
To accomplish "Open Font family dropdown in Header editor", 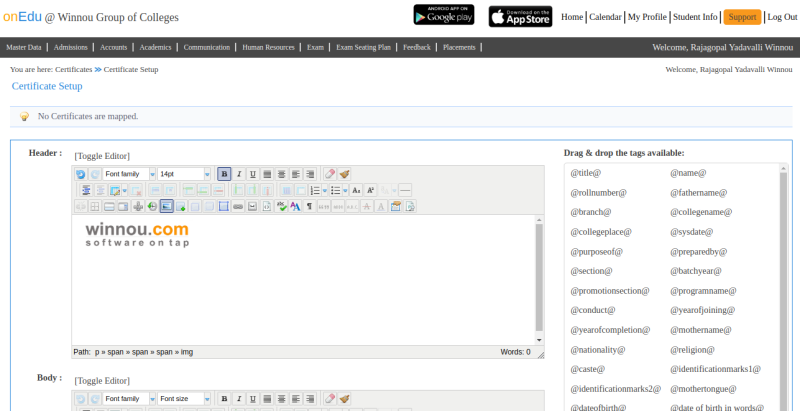I will click(x=130, y=174).
